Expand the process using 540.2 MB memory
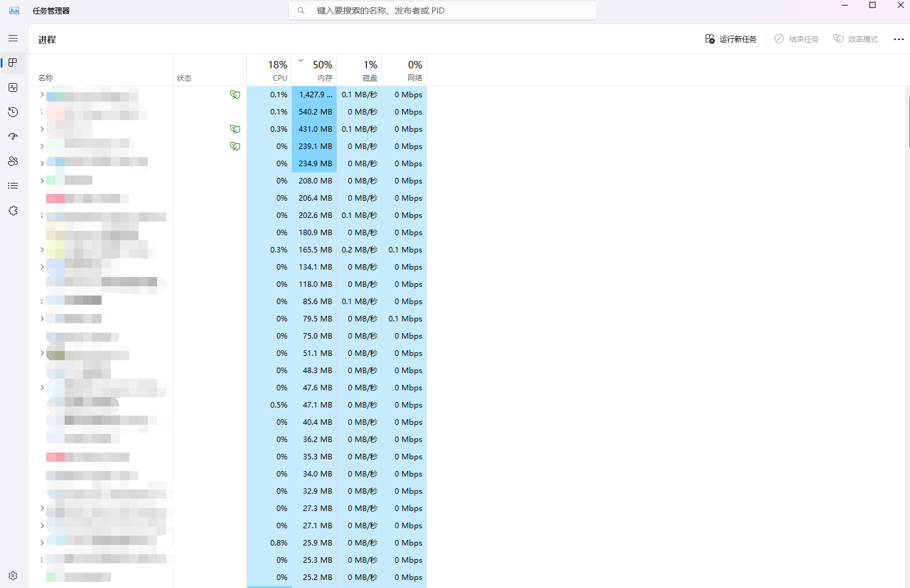Viewport: 910px width, 588px height. (42, 112)
